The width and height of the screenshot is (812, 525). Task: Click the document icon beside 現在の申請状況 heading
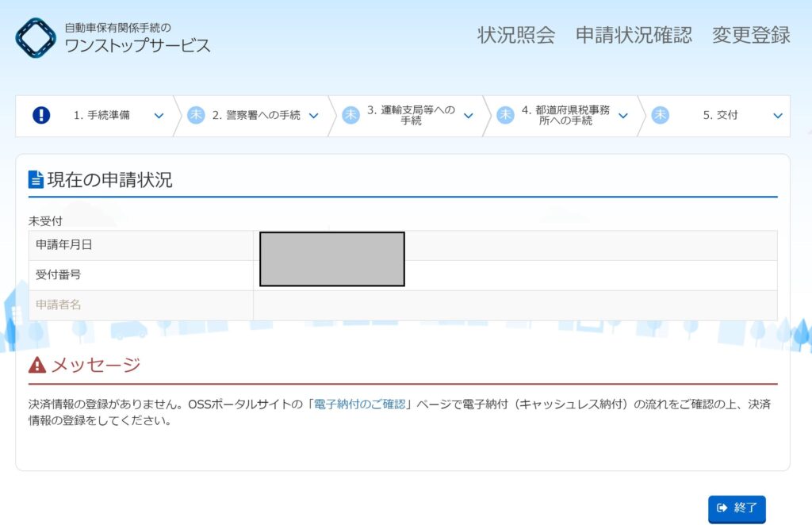pos(34,179)
